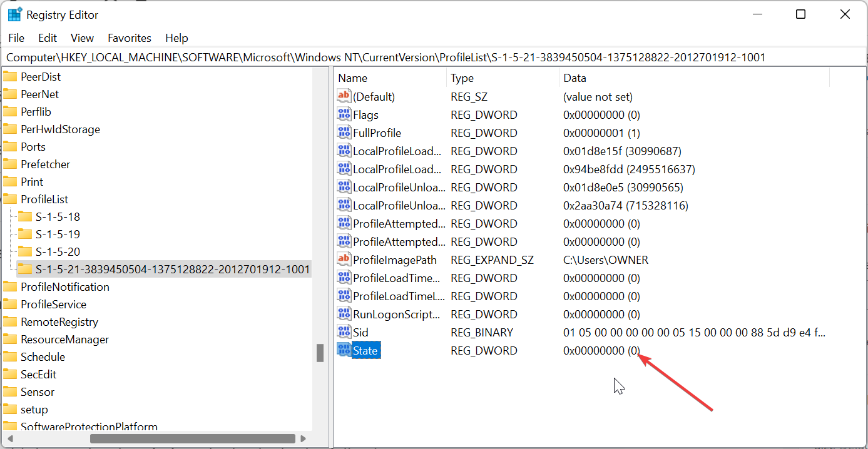
Task: Select the ProfileImagePath value name
Action: point(395,260)
